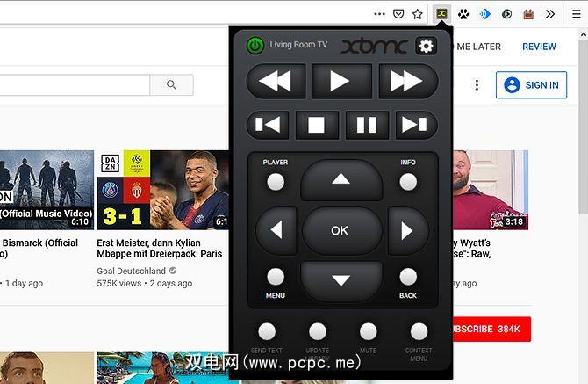Open title 'Erst Meister, dann Kylian Mbappe'

click(x=160, y=248)
